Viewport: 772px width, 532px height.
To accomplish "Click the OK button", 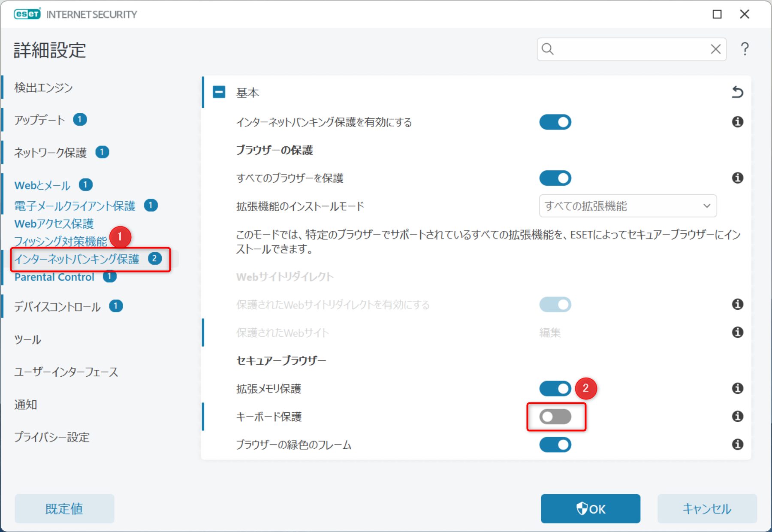I will coord(590,508).
